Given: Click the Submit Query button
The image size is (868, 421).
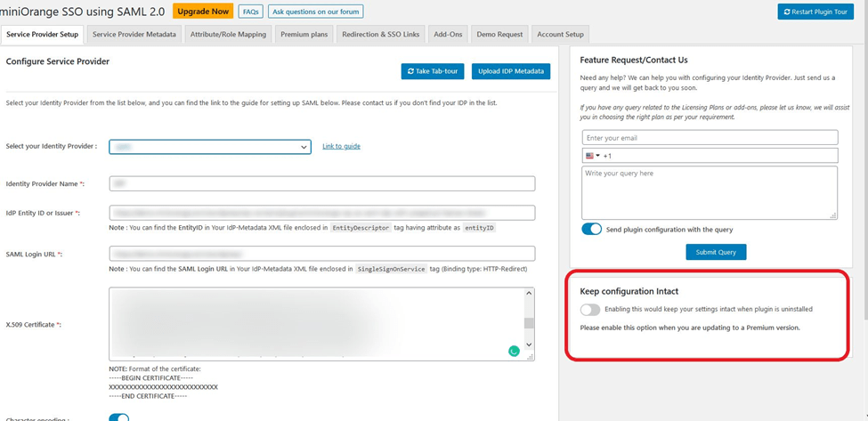Looking at the screenshot, I should [716, 252].
